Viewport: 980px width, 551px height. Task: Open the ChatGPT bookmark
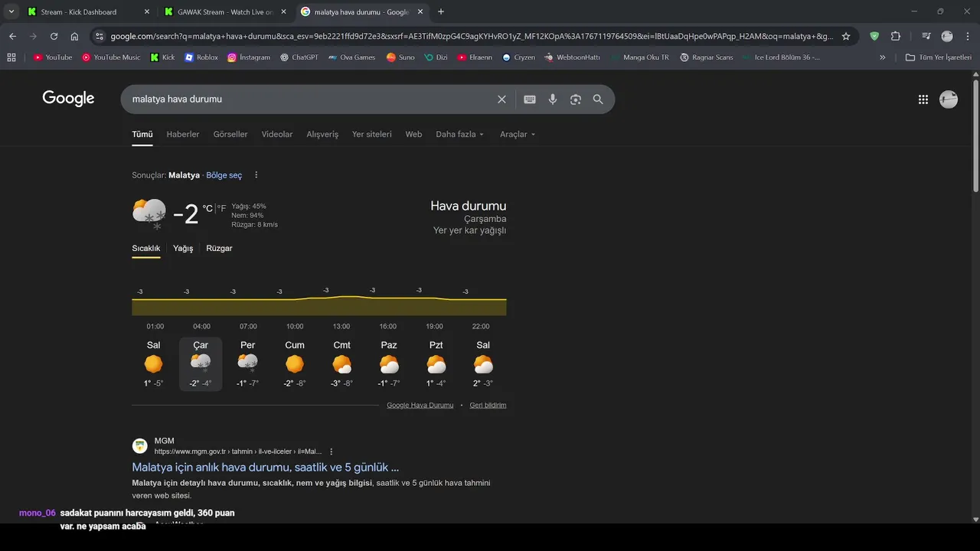(x=299, y=57)
